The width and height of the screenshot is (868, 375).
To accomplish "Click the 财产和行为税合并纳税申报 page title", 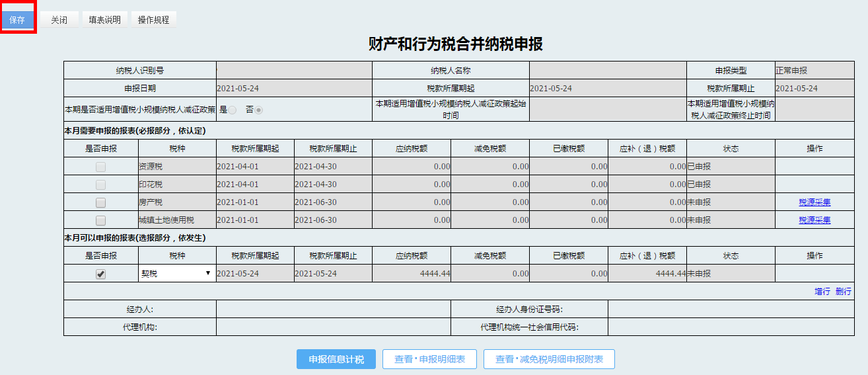I will tap(456, 44).
